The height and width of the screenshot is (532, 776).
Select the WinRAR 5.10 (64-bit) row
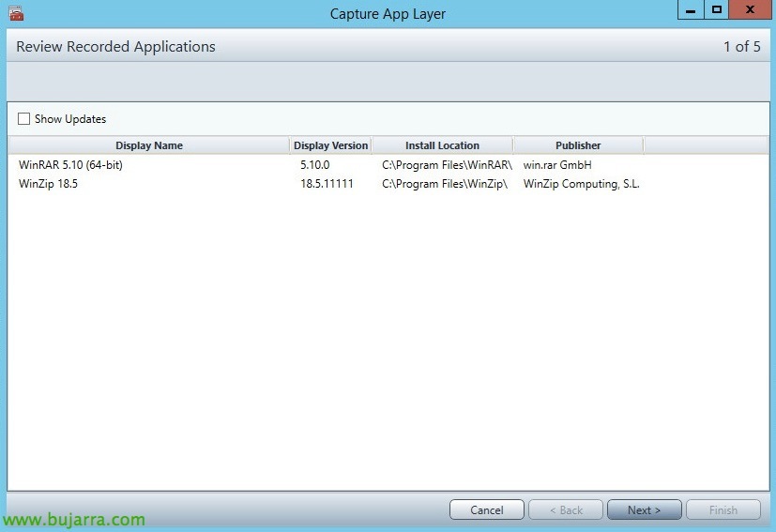pyautogui.click(x=388, y=165)
